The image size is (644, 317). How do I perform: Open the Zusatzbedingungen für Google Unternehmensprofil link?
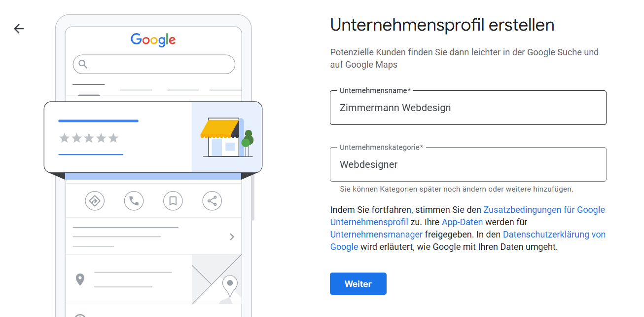click(x=543, y=209)
